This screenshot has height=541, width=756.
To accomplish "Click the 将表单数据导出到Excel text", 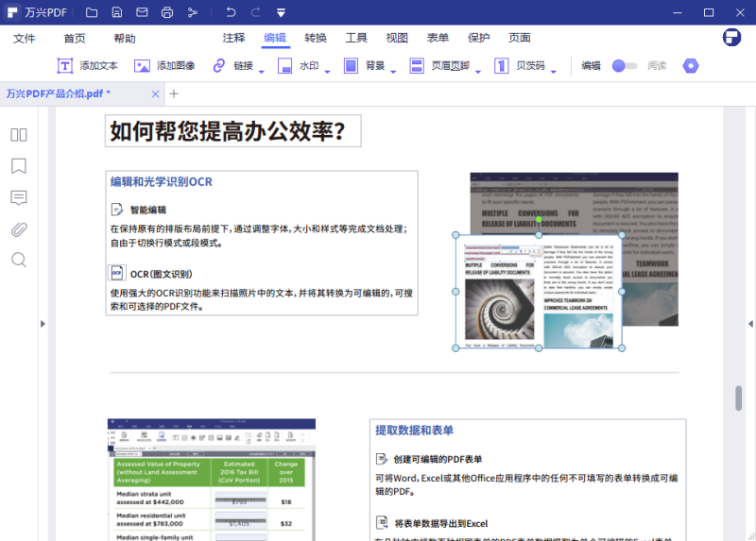I will [441, 524].
